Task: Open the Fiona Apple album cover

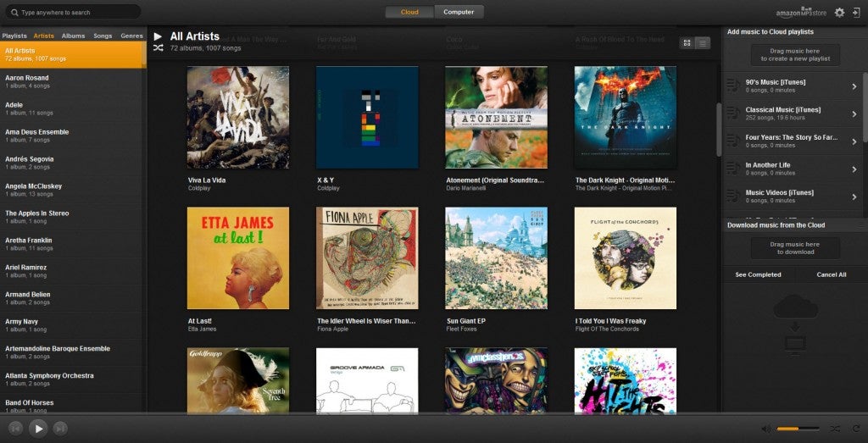Action: (367, 258)
